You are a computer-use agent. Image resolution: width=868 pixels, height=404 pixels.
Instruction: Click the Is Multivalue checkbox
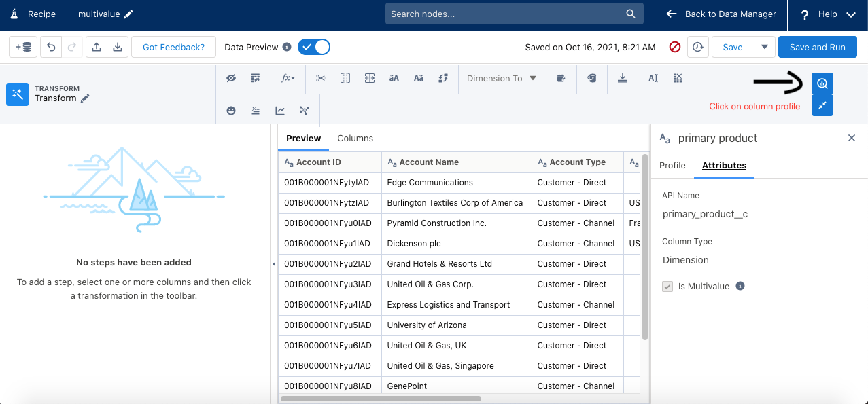point(667,286)
